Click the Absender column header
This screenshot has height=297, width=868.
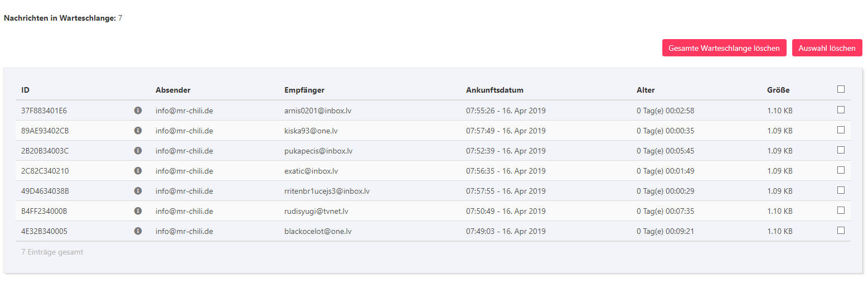173,90
